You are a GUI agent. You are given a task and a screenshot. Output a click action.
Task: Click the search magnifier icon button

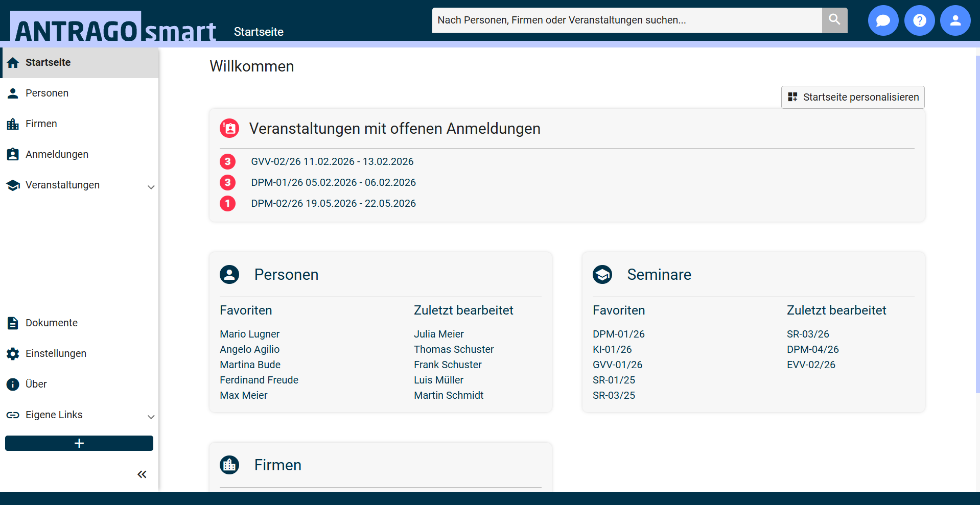(x=834, y=20)
